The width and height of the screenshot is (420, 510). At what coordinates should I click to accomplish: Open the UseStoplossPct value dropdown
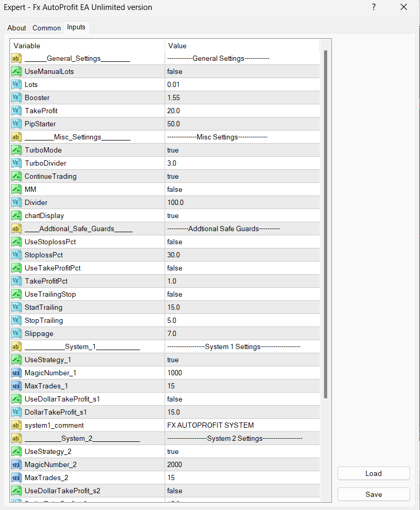241,242
